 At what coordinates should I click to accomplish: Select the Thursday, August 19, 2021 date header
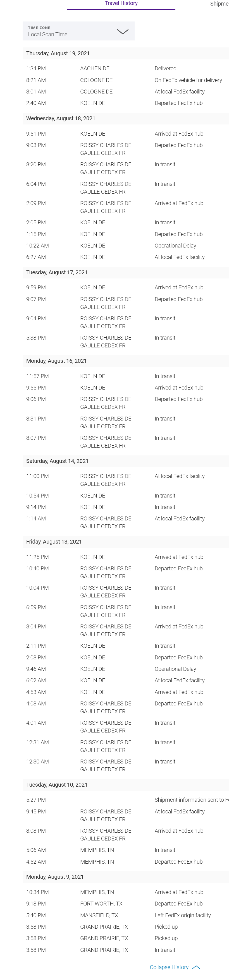[x=58, y=54]
